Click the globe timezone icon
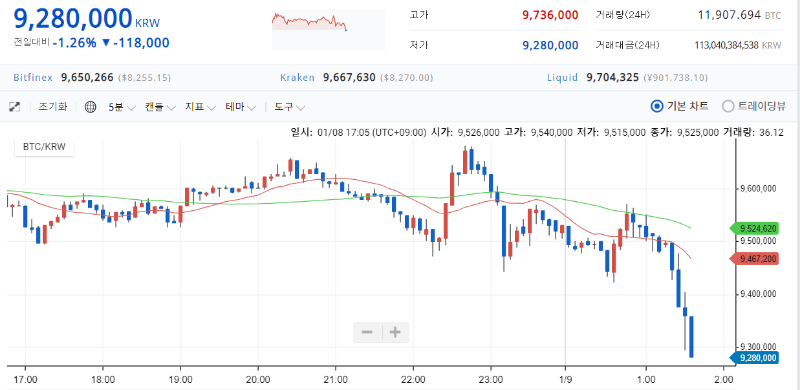Screen dimensions: 800x390 coord(90,107)
